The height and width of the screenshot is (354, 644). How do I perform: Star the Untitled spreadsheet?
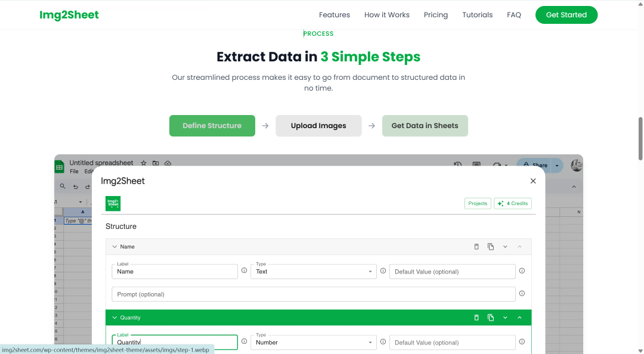(x=143, y=163)
